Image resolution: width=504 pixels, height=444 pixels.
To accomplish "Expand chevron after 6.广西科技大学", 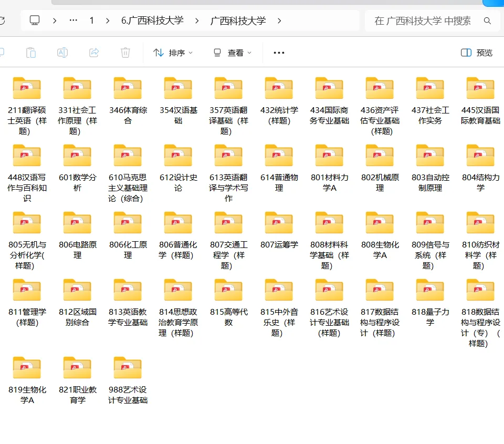I will (x=197, y=21).
